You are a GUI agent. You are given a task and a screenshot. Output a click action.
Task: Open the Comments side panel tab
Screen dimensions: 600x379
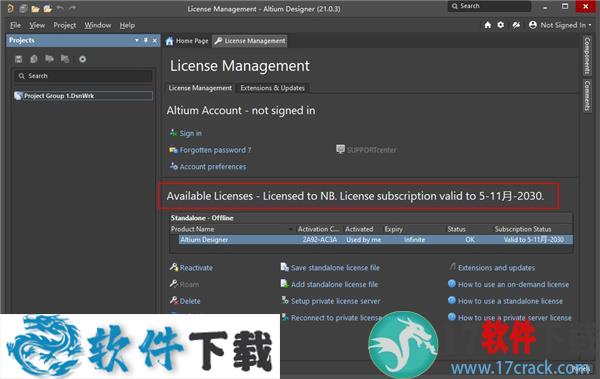point(587,96)
